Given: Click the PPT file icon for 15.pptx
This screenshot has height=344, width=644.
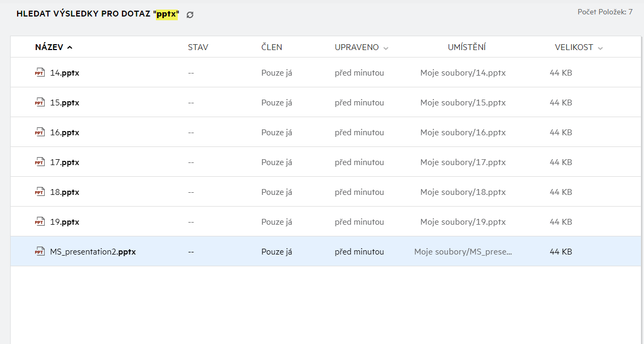Looking at the screenshot, I should pyautogui.click(x=40, y=102).
